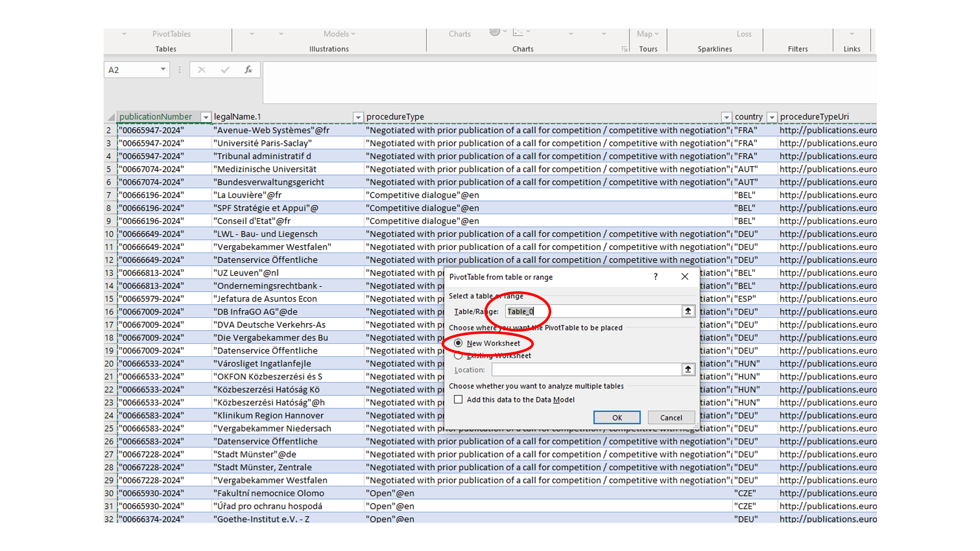The image size is (980, 551).
Task: Click the Cancel button in the PivotTable dialog
Action: [x=671, y=417]
